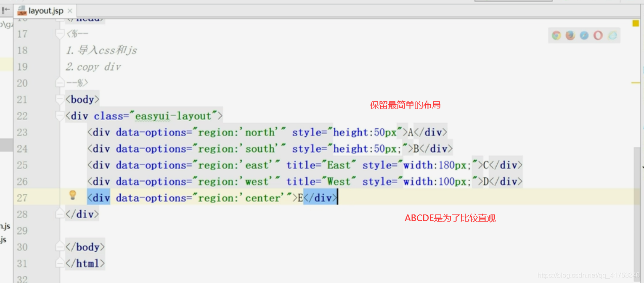Collapse comment end marker at line 20
This screenshot has width=644, height=283.
(60, 83)
